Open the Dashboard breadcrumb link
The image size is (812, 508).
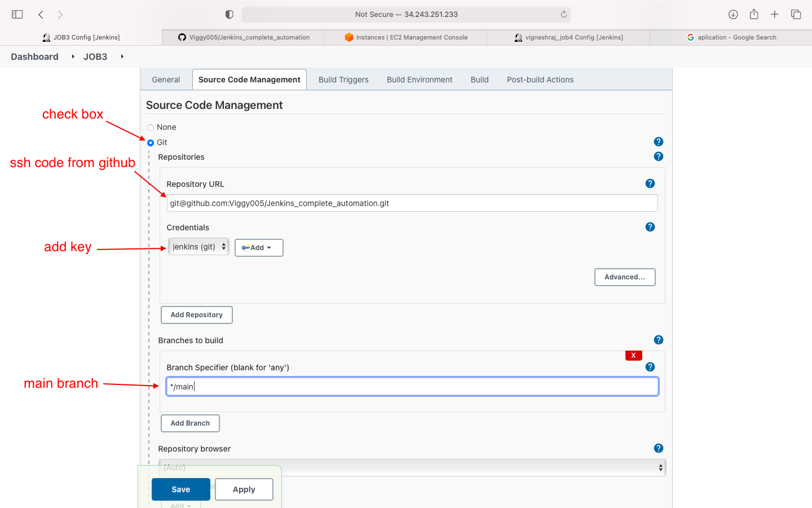click(x=34, y=56)
